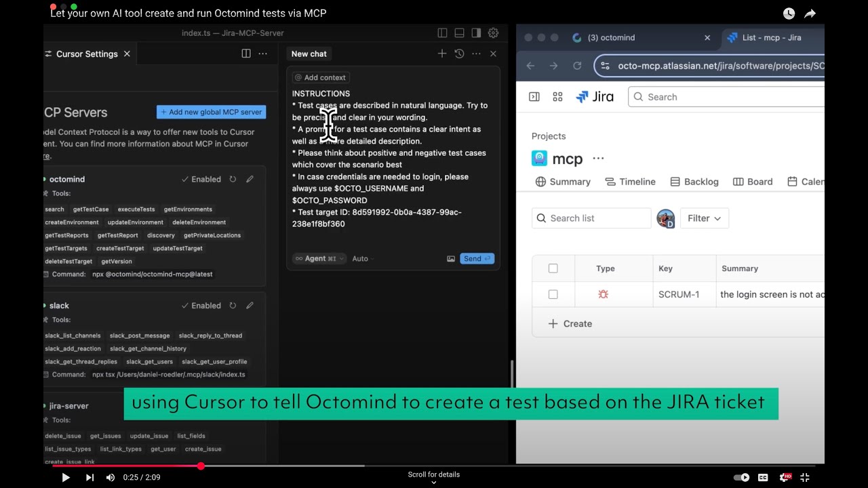Toggle closed captions (CC)
This screenshot has width=868, height=488.
coord(763,477)
